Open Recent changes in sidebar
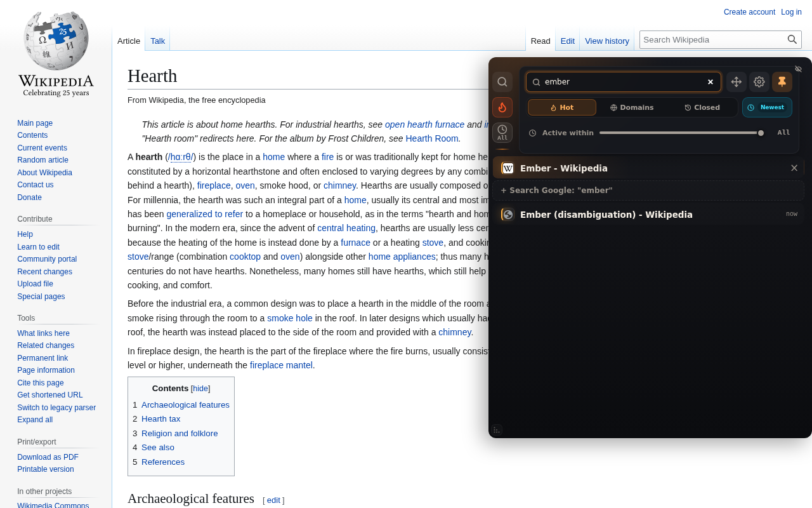 pyautogui.click(x=44, y=272)
